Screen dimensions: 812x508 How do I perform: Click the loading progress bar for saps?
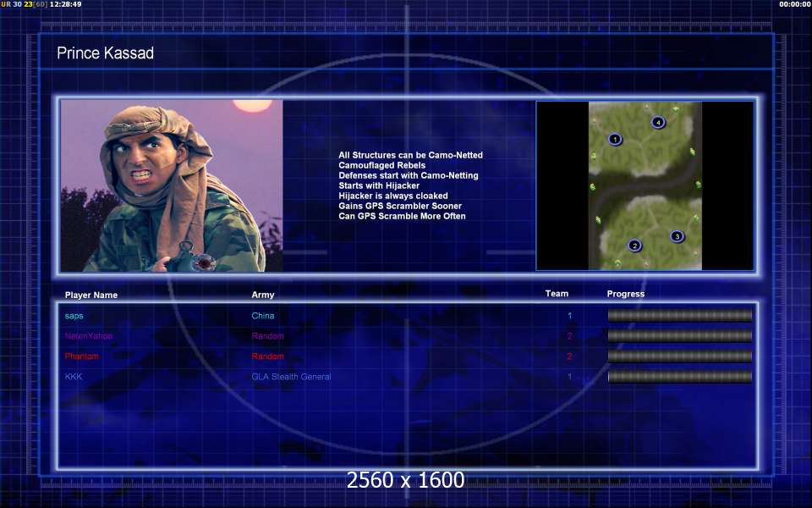point(679,315)
